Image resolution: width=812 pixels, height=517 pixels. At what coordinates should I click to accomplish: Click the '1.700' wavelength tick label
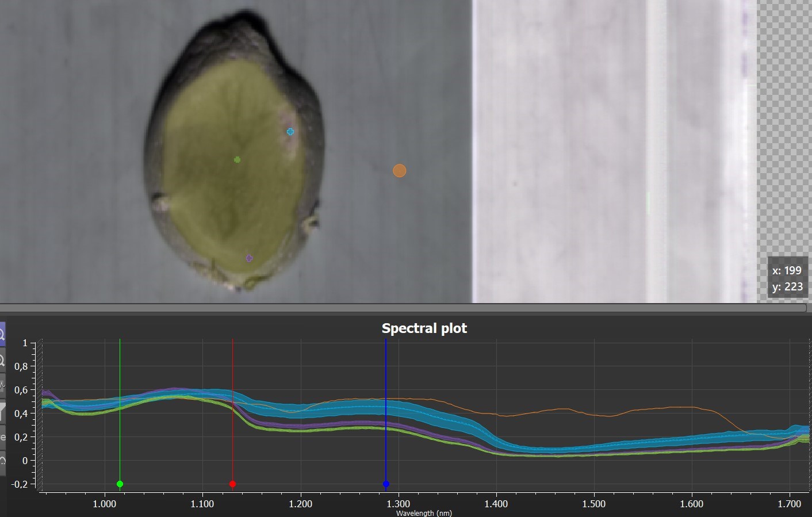(x=789, y=504)
